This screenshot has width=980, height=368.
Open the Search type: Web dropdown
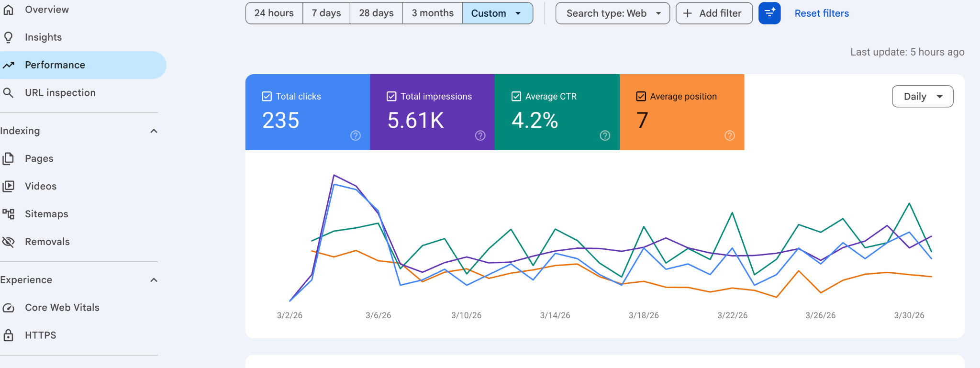coord(612,13)
